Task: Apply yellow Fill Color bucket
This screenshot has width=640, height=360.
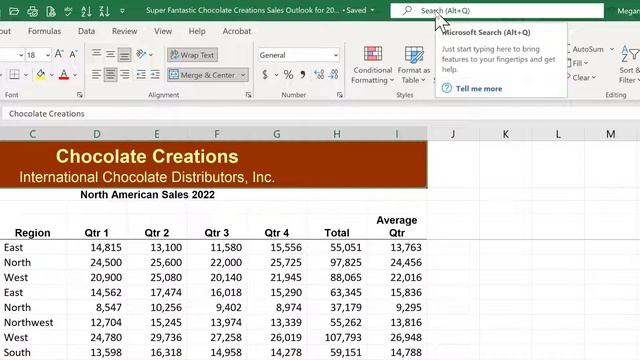Action: tap(40, 75)
